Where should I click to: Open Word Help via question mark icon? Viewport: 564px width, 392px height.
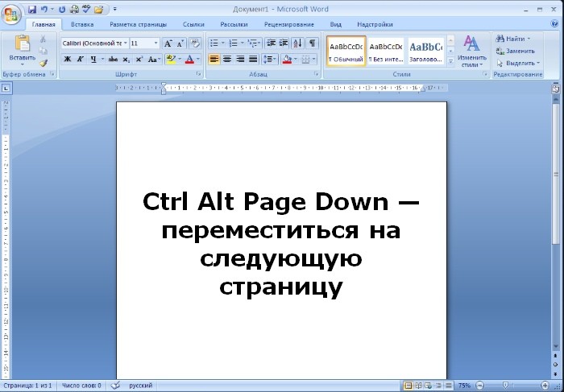pyautogui.click(x=556, y=25)
